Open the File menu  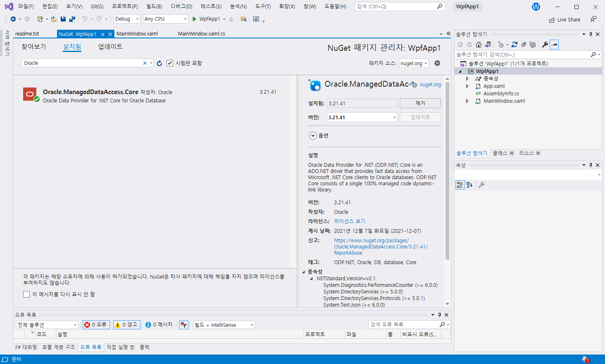coord(26,7)
